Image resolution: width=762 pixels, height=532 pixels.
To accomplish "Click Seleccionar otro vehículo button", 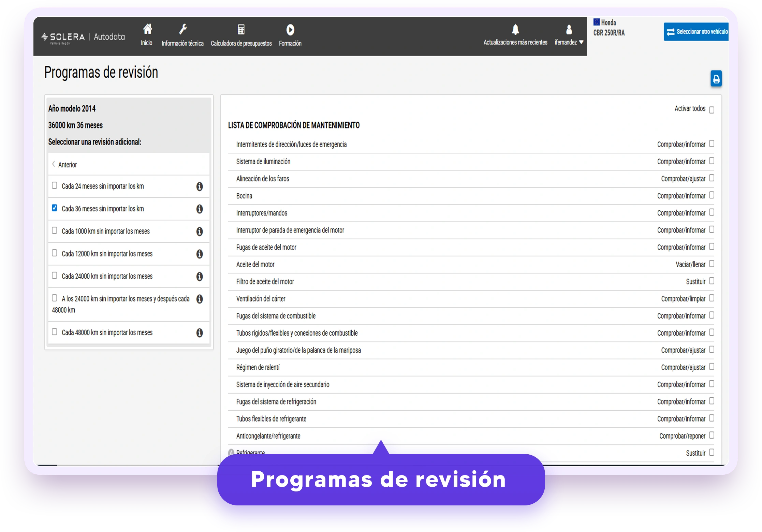I will (696, 32).
